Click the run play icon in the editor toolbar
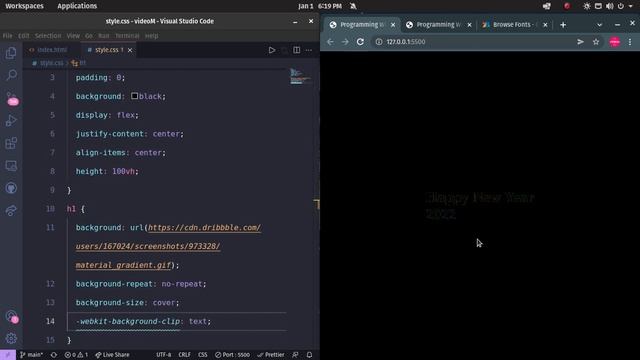The image size is (640, 360). coord(271,50)
